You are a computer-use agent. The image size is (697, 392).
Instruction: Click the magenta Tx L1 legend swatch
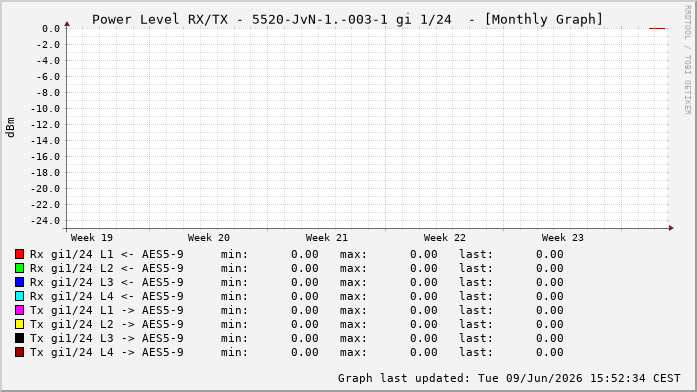(19, 310)
